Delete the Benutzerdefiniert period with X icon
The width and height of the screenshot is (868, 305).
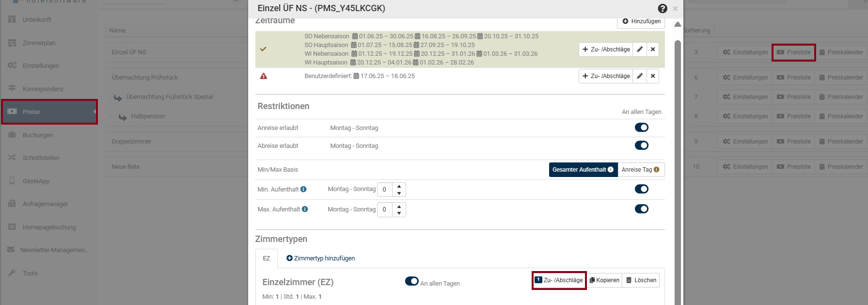click(x=653, y=76)
